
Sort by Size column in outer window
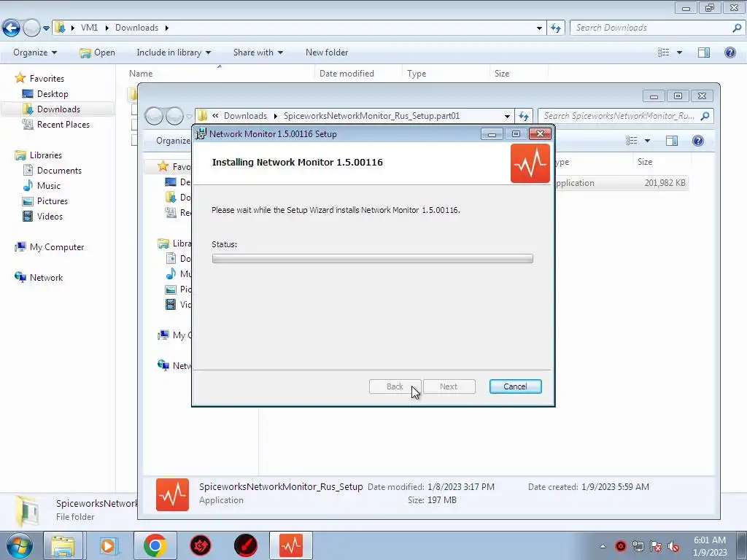coord(502,74)
